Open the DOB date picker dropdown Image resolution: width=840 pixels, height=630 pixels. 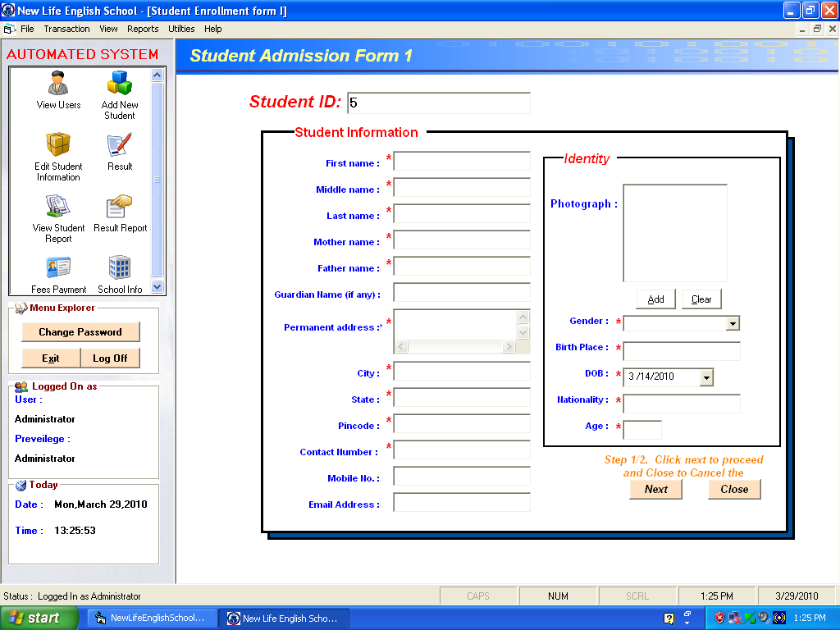(706, 377)
